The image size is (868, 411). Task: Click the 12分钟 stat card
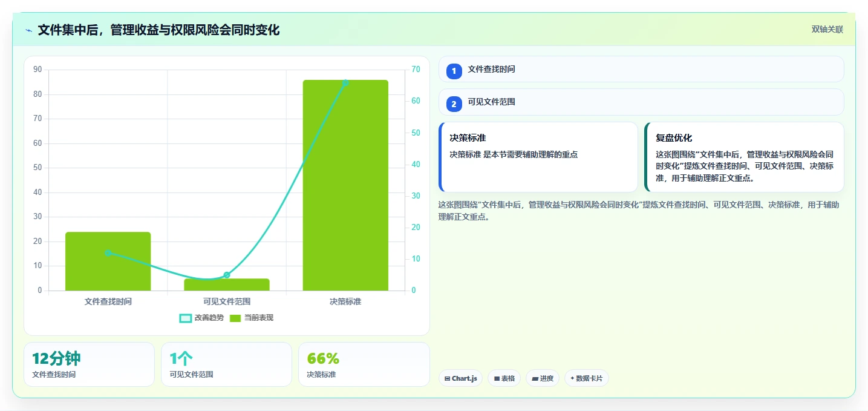[x=90, y=364]
